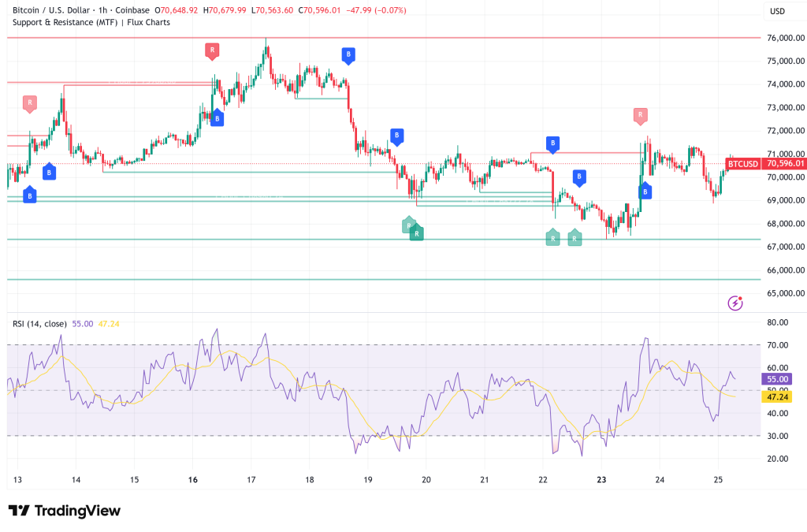Click the 76,000.00 price axis label
807x532 pixels.
pos(784,38)
